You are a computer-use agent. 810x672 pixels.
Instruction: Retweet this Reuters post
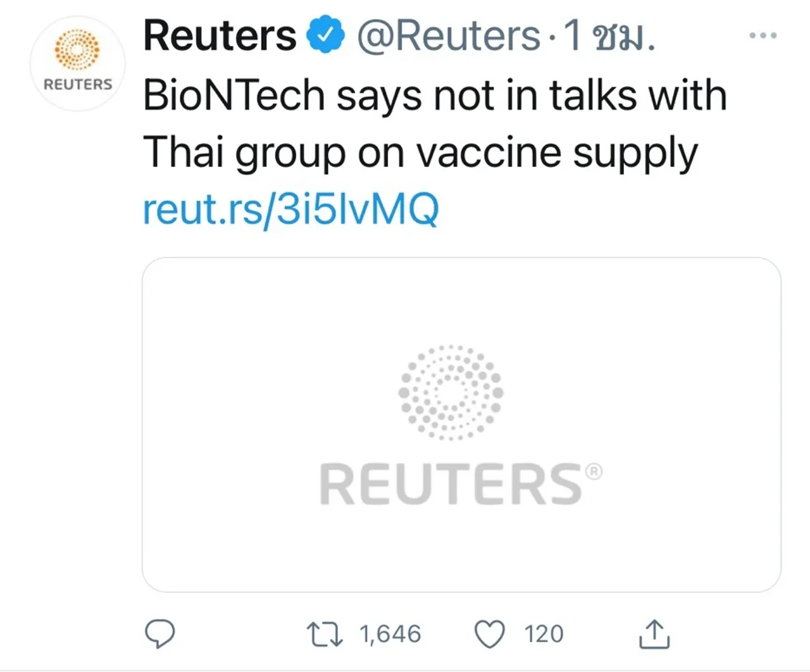[325, 634]
